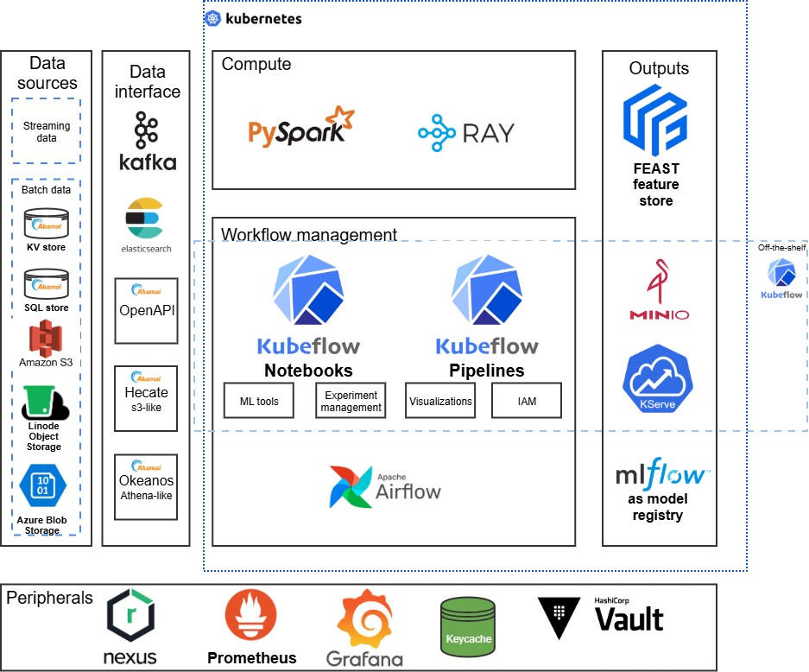
Task: Click the Notebooks caption under Kubeflow
Action: (x=308, y=371)
